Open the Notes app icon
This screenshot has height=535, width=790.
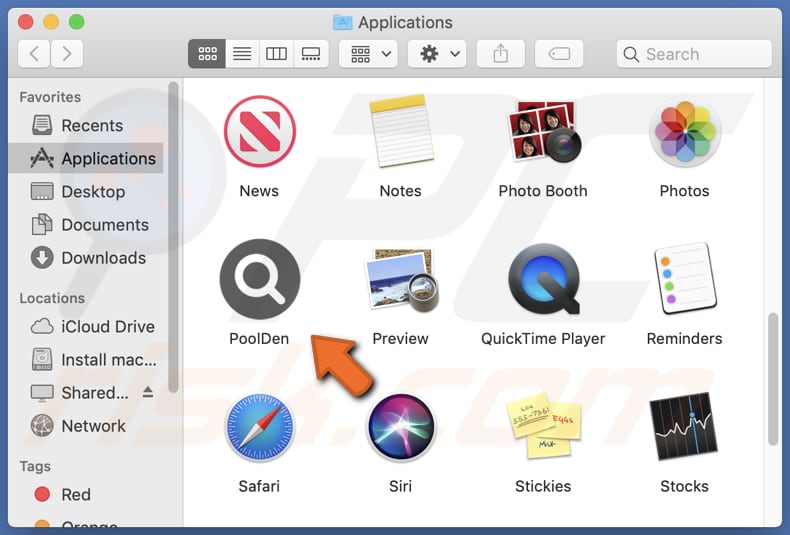(x=401, y=131)
